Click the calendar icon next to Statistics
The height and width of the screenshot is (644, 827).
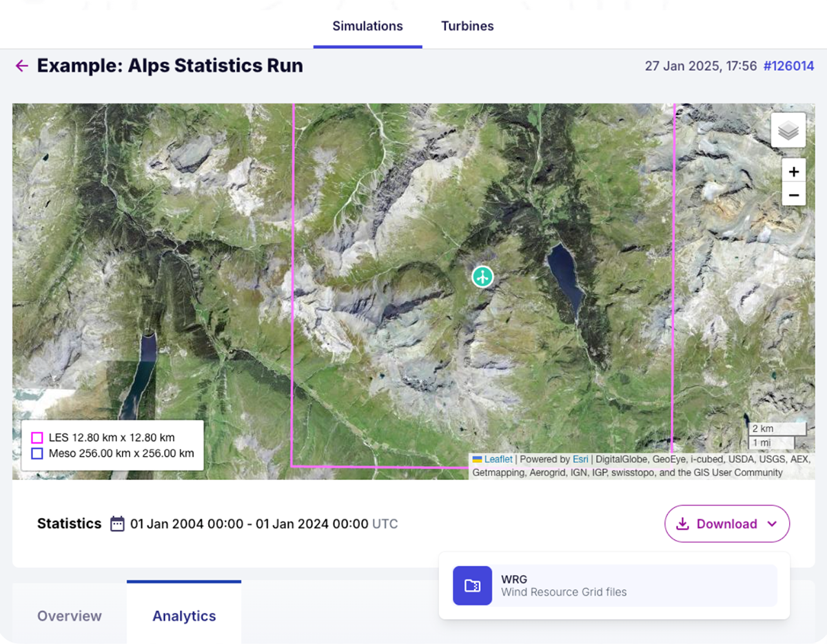coord(118,524)
